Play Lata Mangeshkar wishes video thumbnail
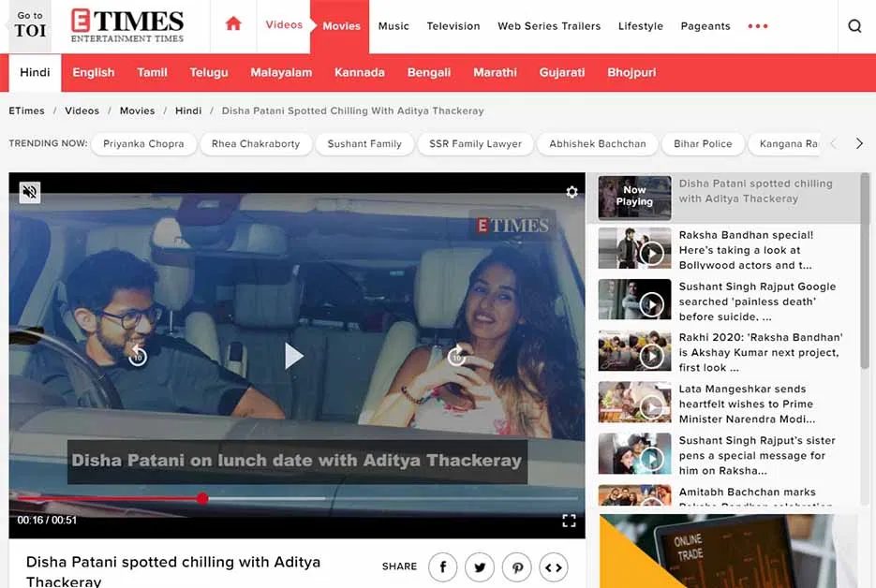This screenshot has height=588, width=876. [634, 403]
